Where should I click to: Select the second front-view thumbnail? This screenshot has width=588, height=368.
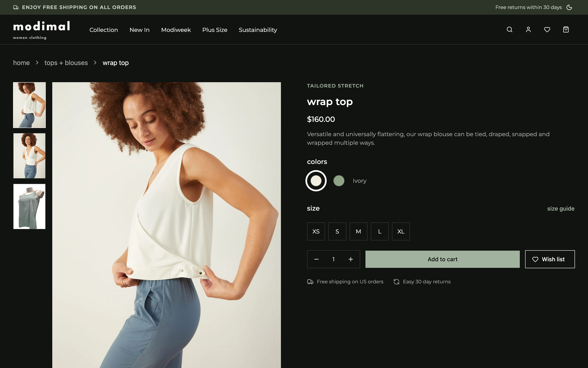click(x=29, y=156)
